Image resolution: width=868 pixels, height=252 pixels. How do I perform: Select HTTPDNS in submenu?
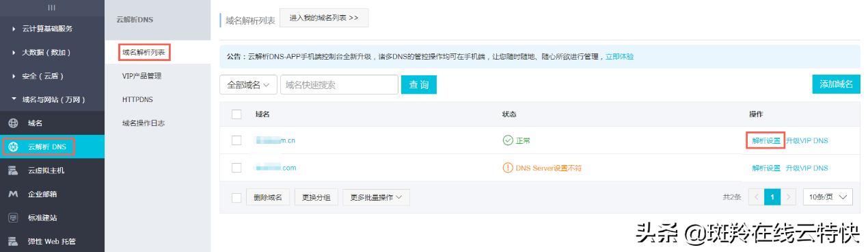pos(137,99)
